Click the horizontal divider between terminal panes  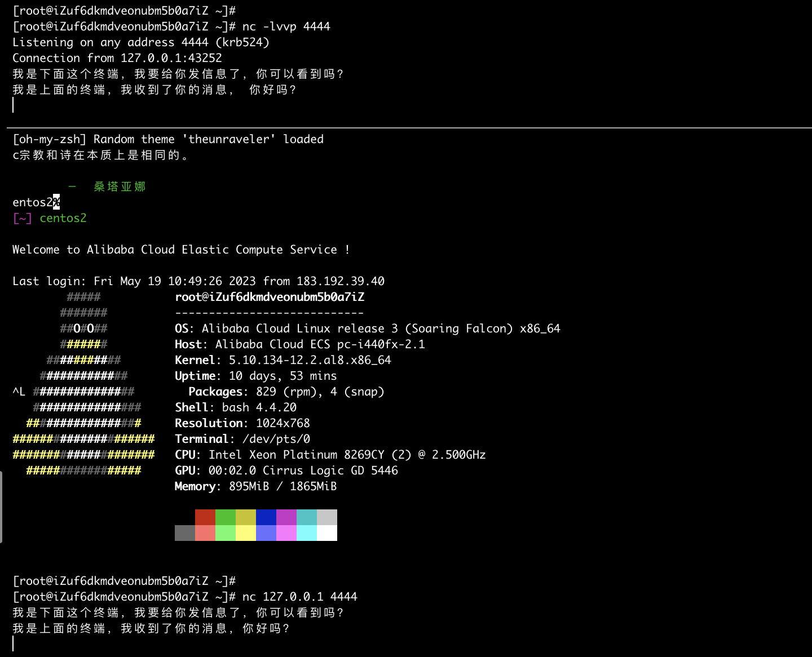tap(406, 128)
